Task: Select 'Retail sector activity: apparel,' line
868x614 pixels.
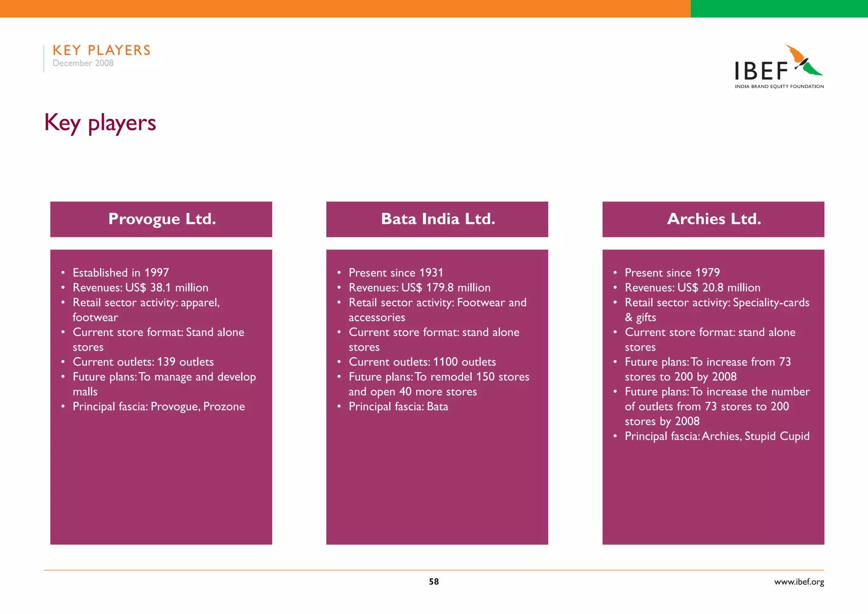Action: click(x=146, y=303)
